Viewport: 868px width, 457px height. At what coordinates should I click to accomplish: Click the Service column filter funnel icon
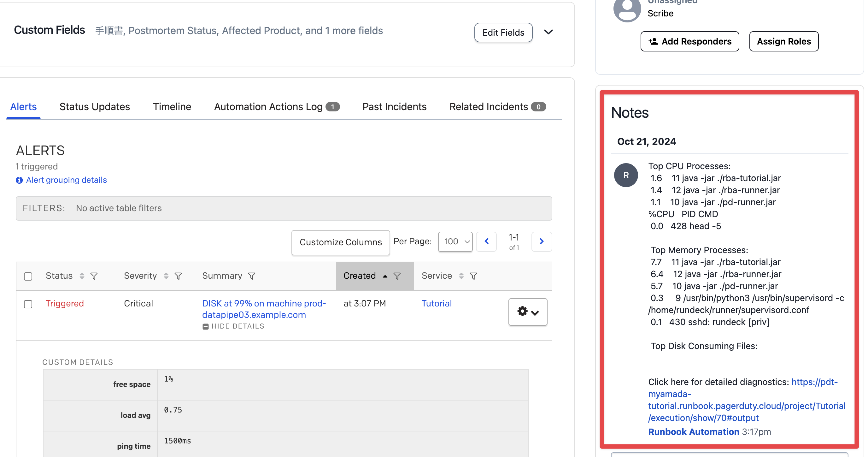coord(473,276)
